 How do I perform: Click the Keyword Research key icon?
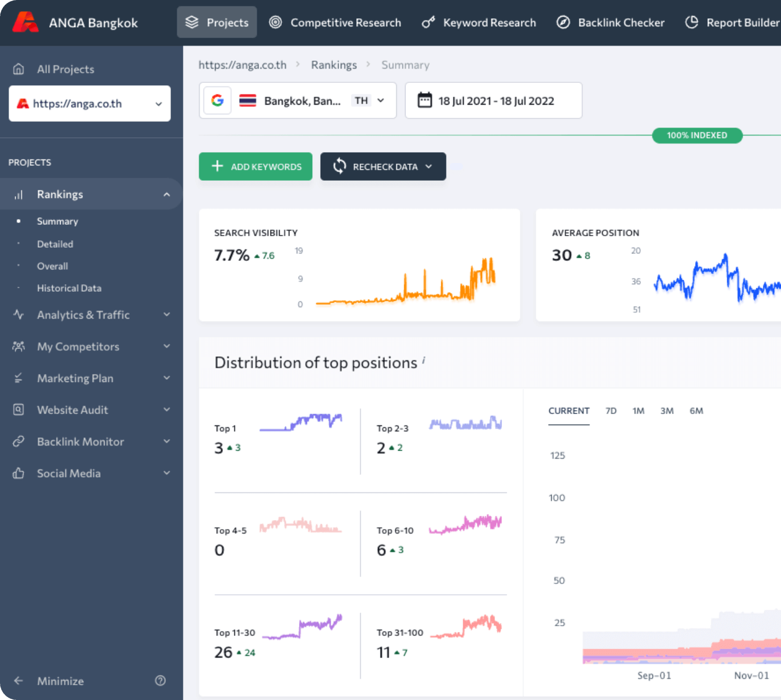428,22
